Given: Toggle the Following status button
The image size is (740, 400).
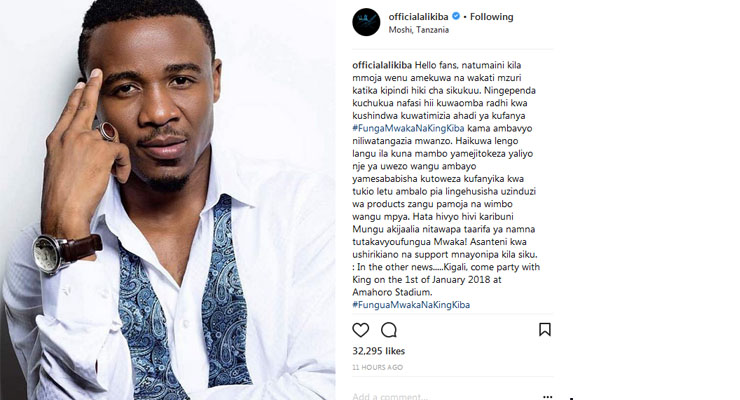Looking at the screenshot, I should (491, 17).
